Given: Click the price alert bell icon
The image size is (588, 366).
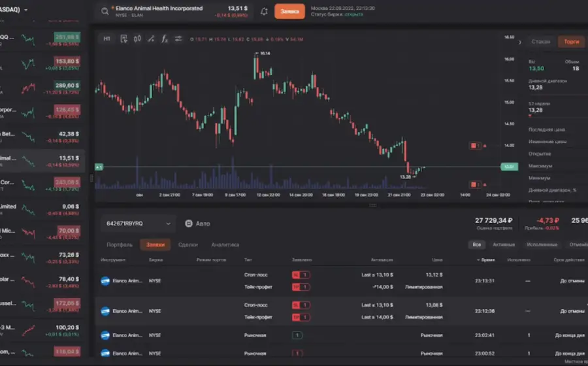Looking at the screenshot, I should [264, 11].
